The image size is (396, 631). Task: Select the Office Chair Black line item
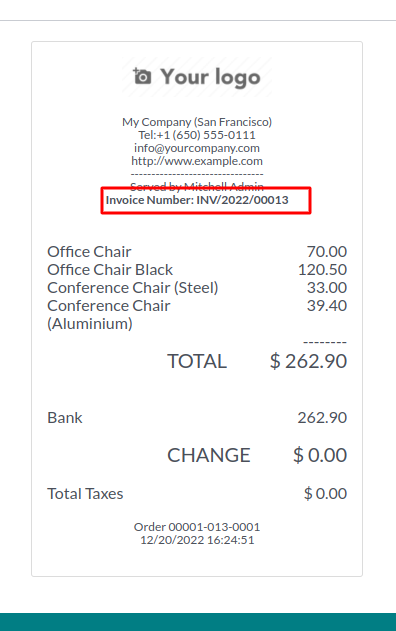[197, 270]
